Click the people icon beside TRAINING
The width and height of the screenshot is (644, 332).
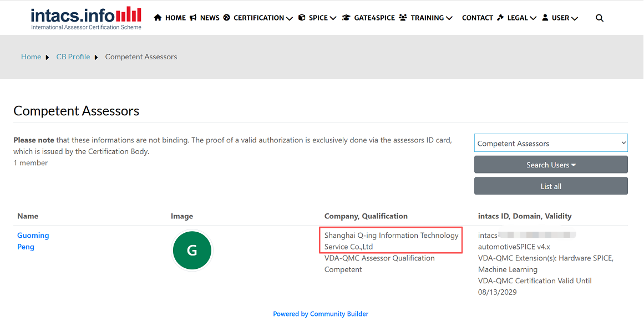coord(403,18)
